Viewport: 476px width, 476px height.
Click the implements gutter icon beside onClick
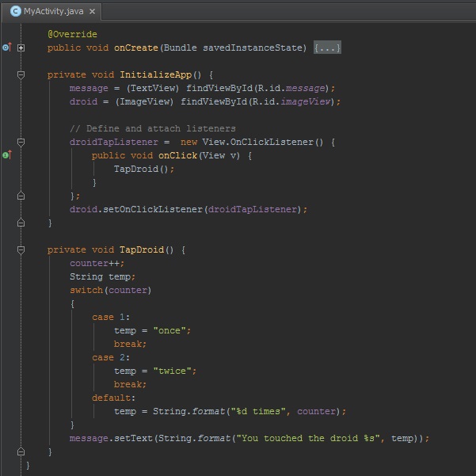[x=6, y=155]
